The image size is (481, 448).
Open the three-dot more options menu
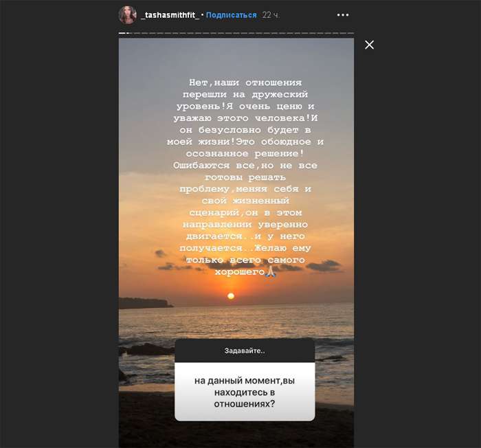point(343,14)
